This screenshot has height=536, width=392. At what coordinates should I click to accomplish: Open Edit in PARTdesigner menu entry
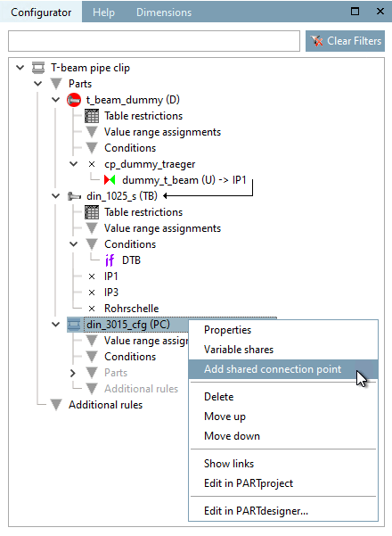click(x=256, y=511)
